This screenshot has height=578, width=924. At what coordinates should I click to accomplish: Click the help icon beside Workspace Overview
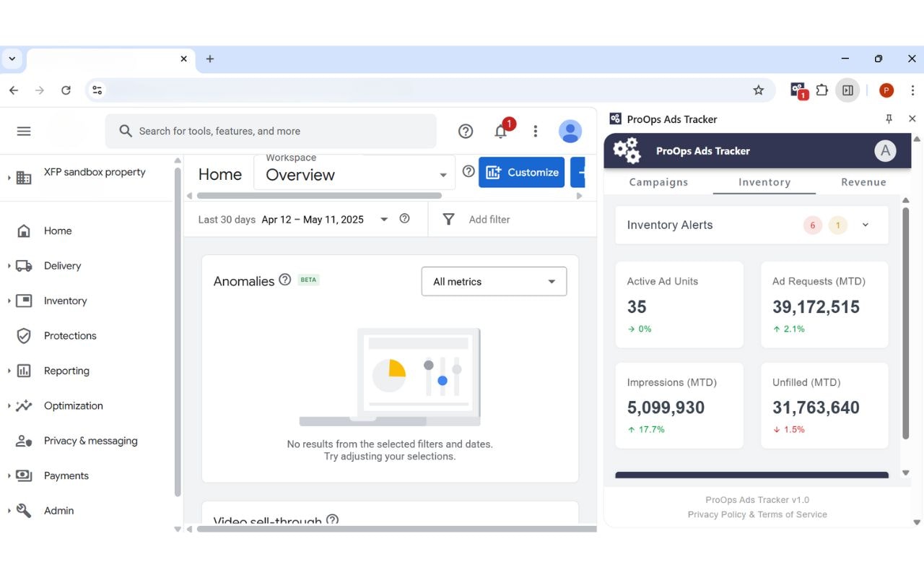pos(468,171)
